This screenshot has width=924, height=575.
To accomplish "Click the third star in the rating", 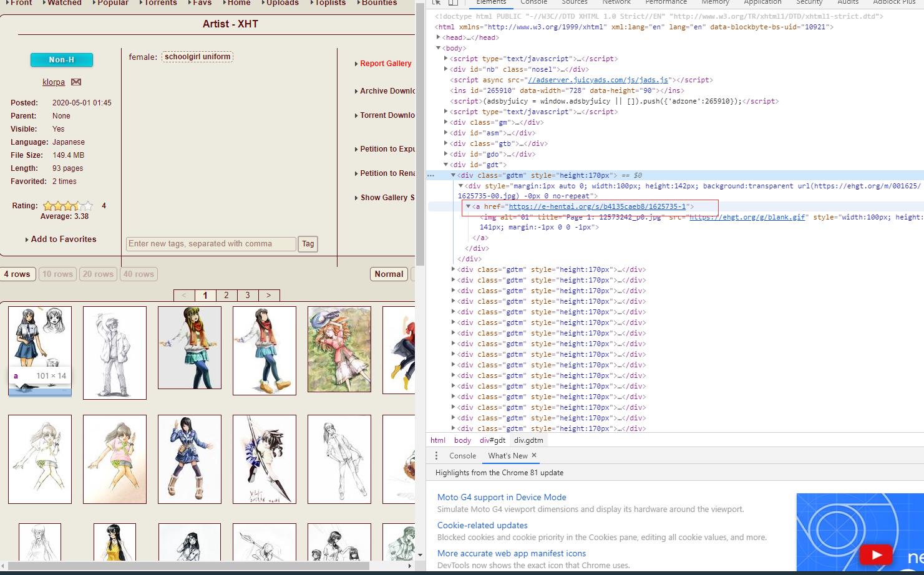I will pyautogui.click(x=68, y=206).
